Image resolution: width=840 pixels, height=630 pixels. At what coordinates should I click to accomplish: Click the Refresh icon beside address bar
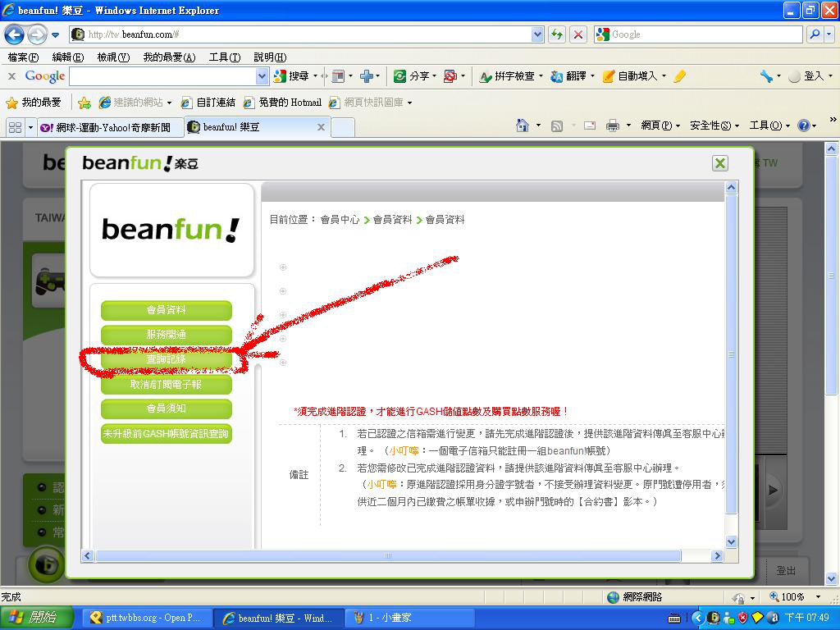(558, 34)
